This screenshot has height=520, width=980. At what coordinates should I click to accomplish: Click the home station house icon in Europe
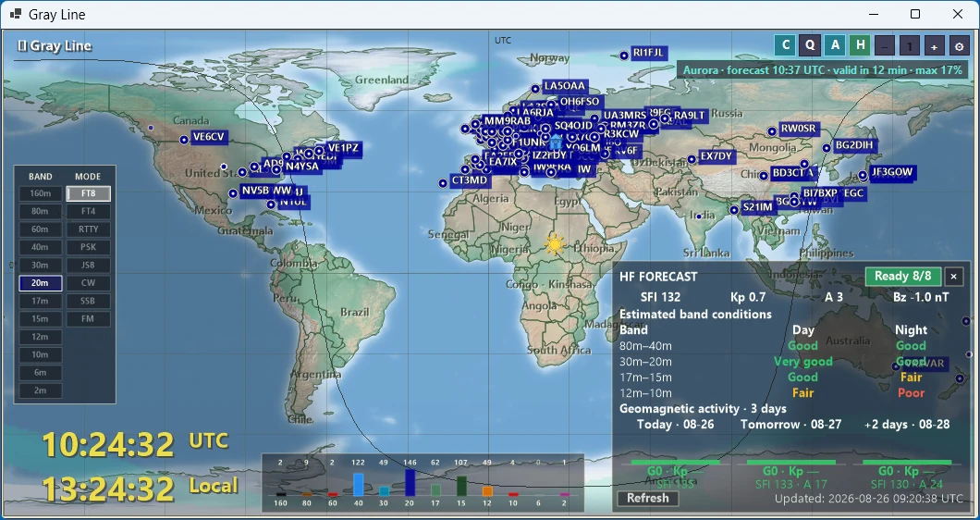coord(555,142)
